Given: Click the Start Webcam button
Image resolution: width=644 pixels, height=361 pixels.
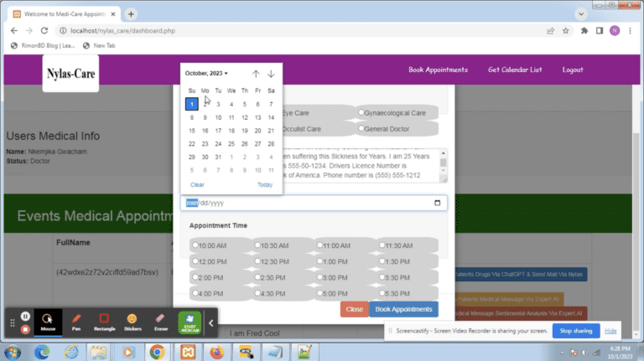Looking at the screenshot, I should (x=190, y=322).
